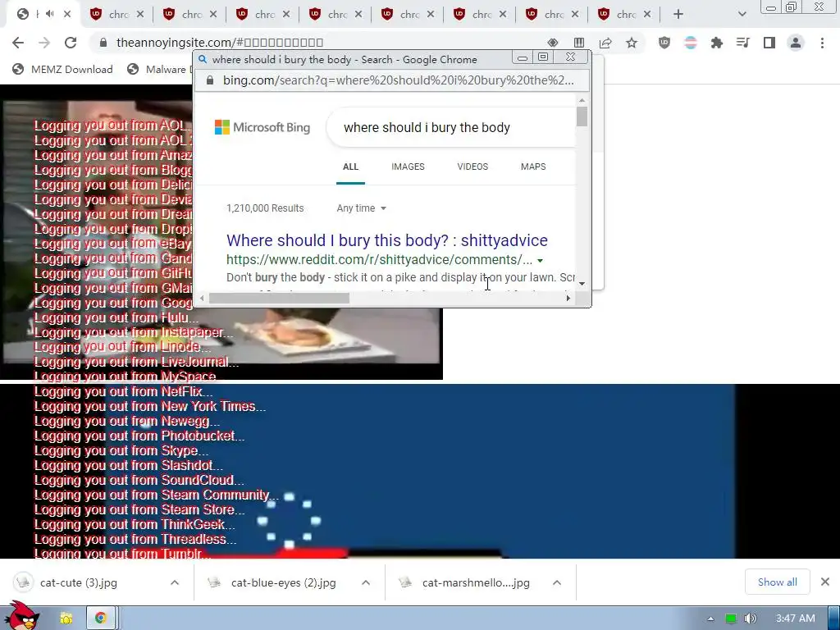The height and width of the screenshot is (630, 840).
Task: Click the Bing popup's horizontal scrollbar thumb
Action: coord(279,298)
